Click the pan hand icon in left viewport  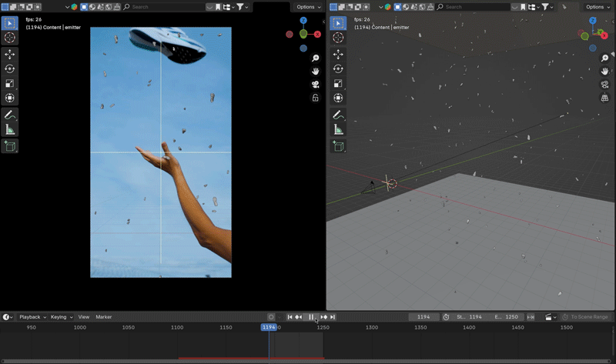[316, 71]
